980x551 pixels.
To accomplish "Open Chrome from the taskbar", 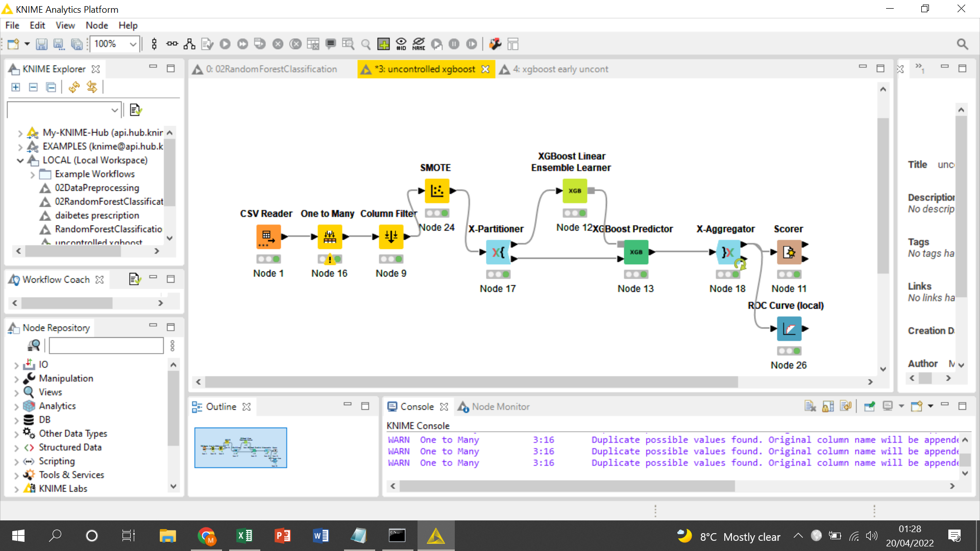I will pyautogui.click(x=207, y=536).
